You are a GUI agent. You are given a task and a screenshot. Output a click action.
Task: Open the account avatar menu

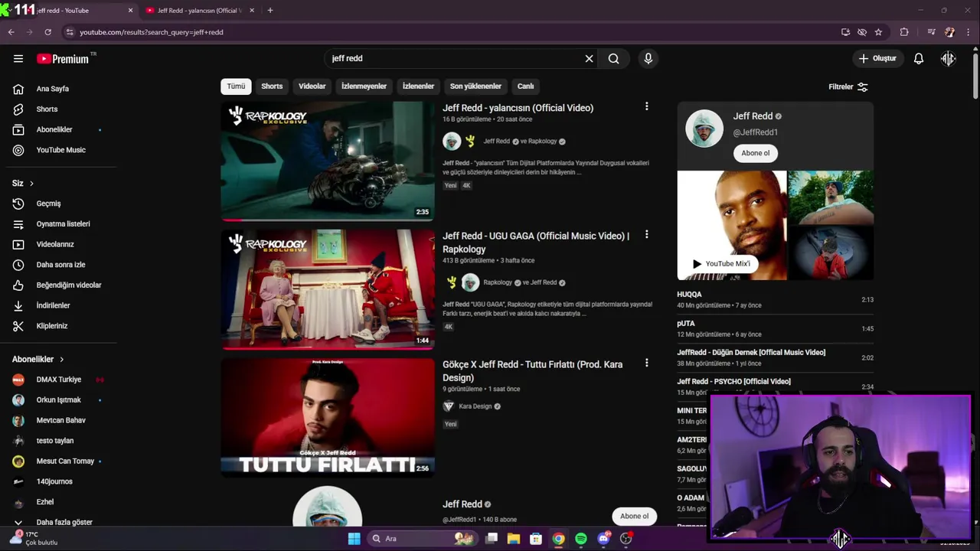click(949, 58)
